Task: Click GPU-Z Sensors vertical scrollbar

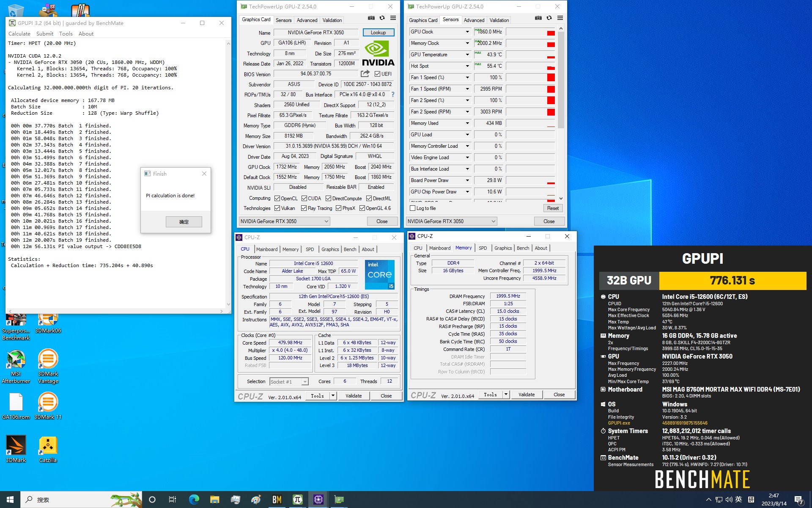Action: point(561,113)
